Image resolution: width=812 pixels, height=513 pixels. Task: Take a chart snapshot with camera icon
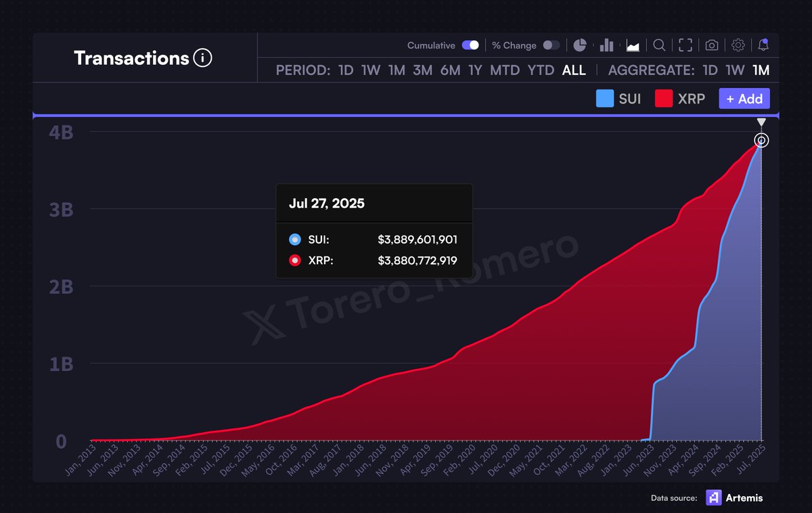pyautogui.click(x=712, y=45)
